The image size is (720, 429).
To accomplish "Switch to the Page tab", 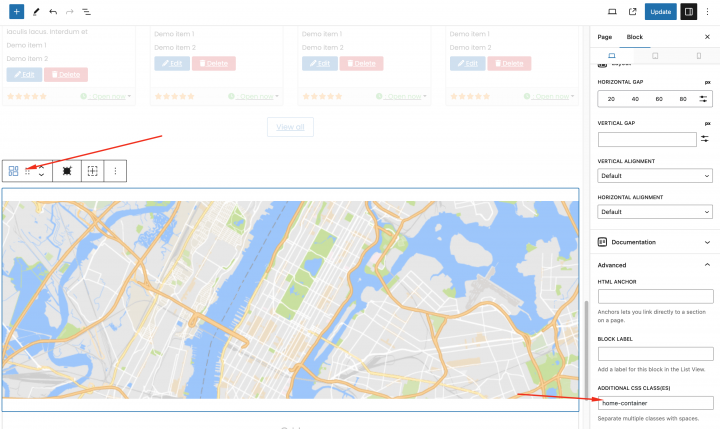I will point(605,36).
